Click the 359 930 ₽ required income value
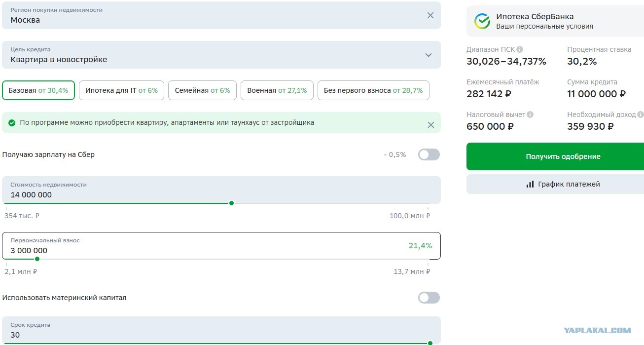 (590, 126)
